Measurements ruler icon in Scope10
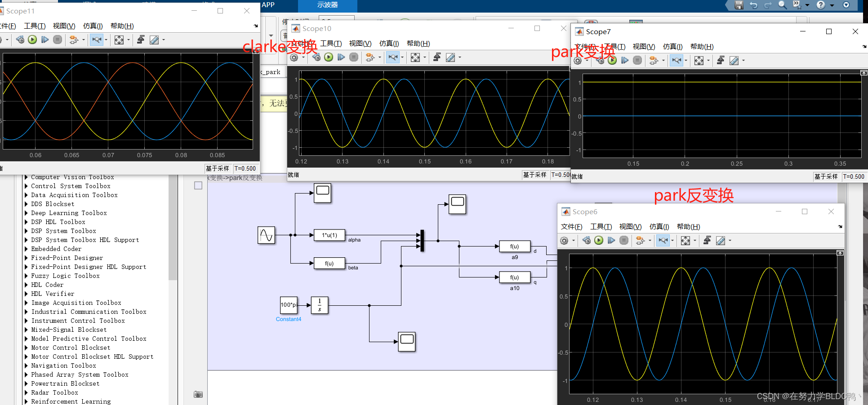Image resolution: width=868 pixels, height=405 pixels. click(x=450, y=57)
